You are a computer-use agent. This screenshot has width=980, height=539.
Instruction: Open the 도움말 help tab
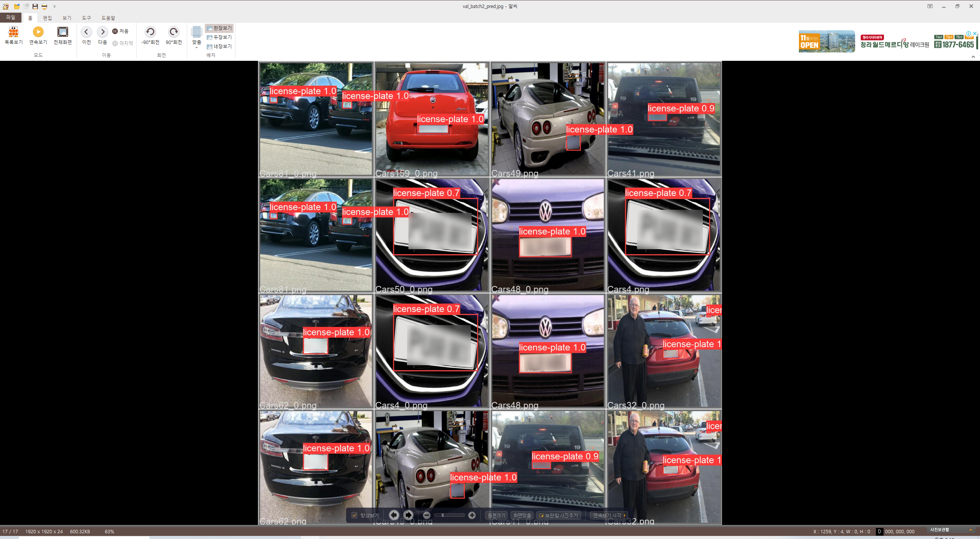click(108, 18)
